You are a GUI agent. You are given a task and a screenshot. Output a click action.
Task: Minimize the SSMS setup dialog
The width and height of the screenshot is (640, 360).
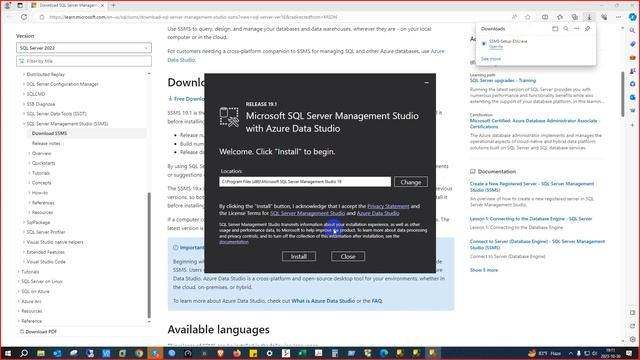(x=427, y=82)
